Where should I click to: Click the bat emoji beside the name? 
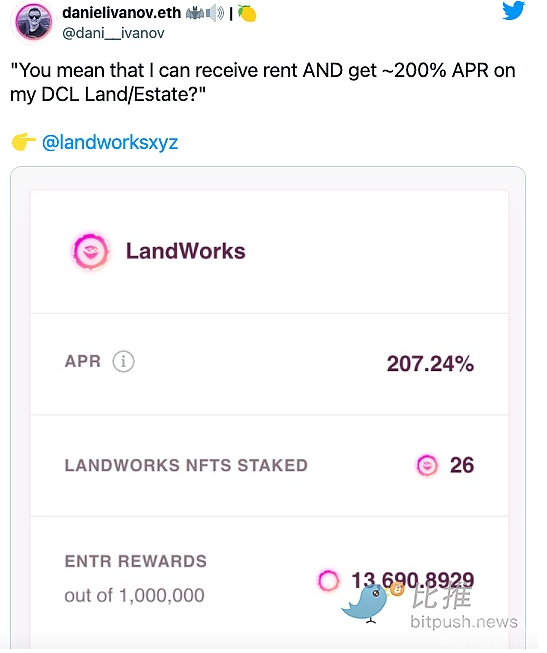(x=195, y=13)
